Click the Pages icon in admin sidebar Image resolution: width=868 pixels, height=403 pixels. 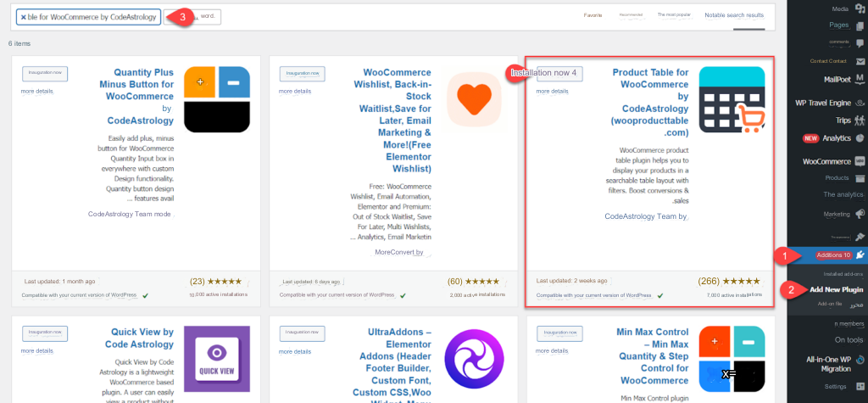click(x=860, y=25)
